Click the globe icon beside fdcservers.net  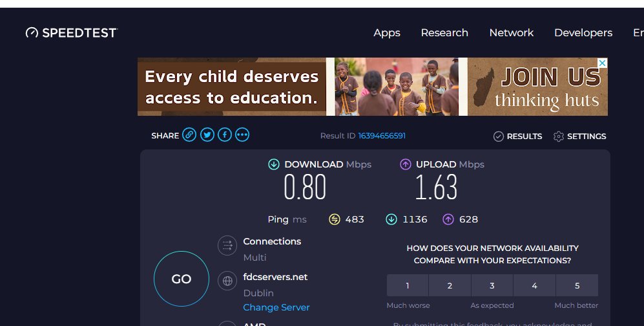click(x=227, y=281)
